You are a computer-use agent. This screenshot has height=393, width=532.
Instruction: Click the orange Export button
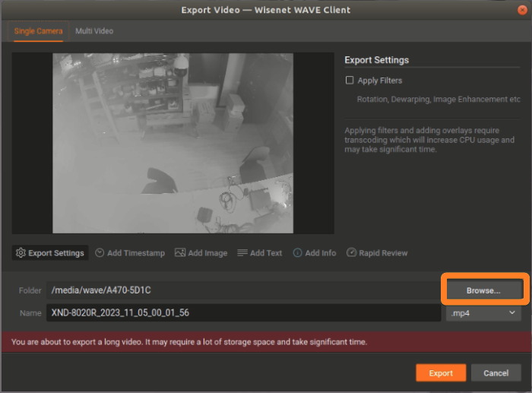pyautogui.click(x=441, y=373)
